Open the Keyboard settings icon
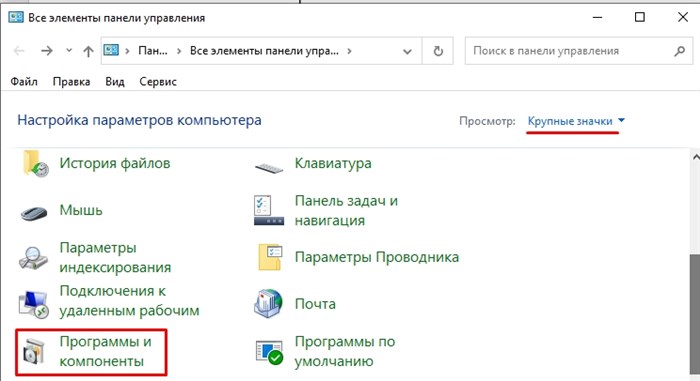This screenshot has width=700, height=381. tap(269, 167)
